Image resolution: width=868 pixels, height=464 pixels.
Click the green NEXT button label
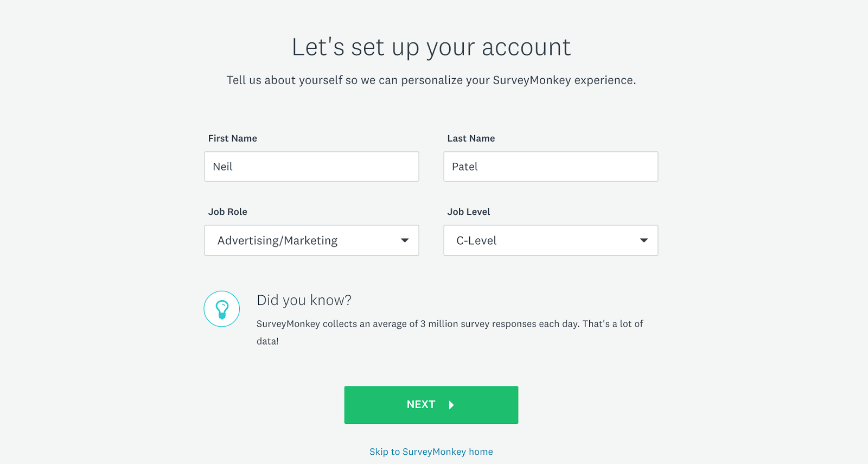(421, 404)
